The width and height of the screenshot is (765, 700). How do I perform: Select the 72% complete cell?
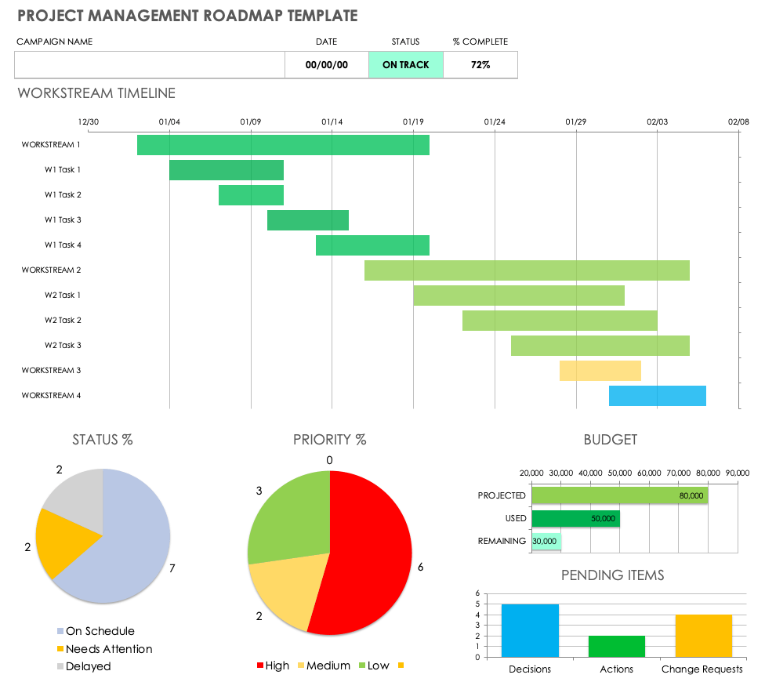click(480, 65)
